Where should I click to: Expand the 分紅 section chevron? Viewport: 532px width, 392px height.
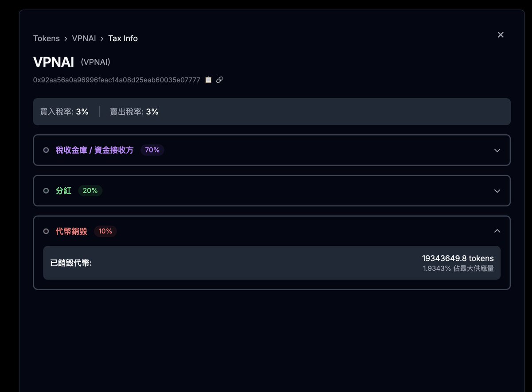tap(497, 191)
